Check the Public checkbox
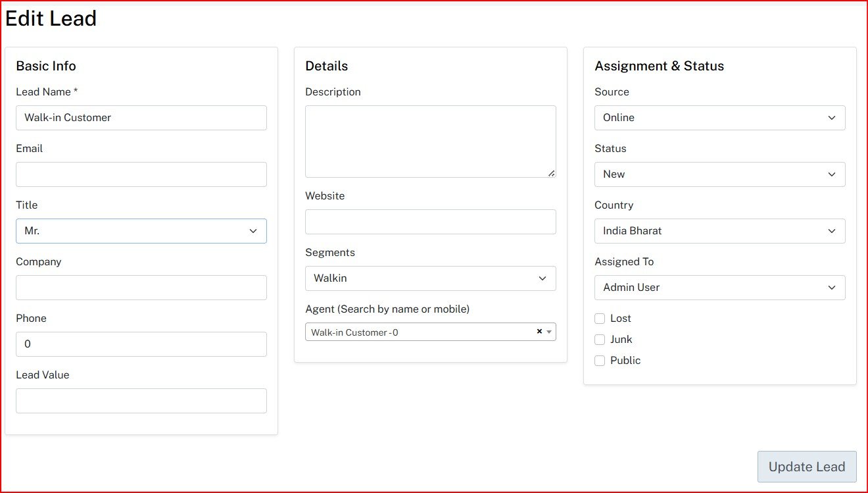Viewport: 868px width, 493px height. click(x=600, y=361)
